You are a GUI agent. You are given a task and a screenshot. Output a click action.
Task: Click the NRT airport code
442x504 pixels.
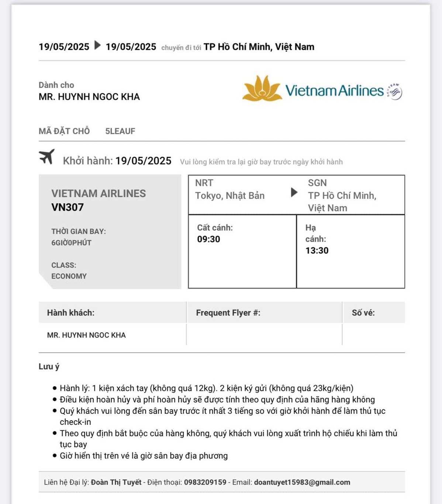[x=204, y=183]
